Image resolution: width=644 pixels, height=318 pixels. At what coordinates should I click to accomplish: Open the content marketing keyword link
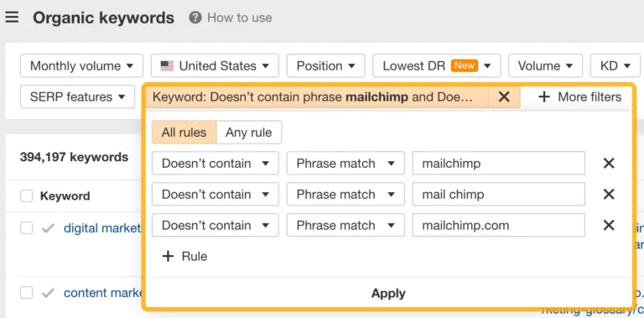click(x=102, y=293)
